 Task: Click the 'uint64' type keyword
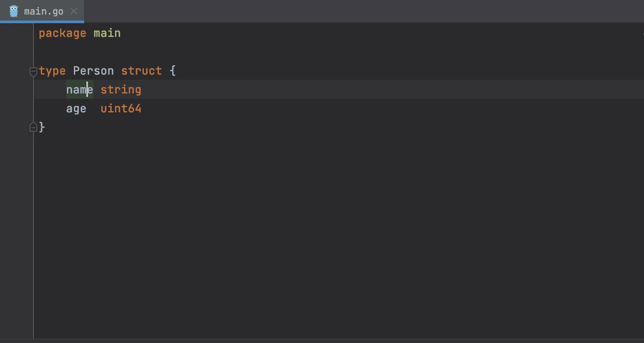click(121, 109)
